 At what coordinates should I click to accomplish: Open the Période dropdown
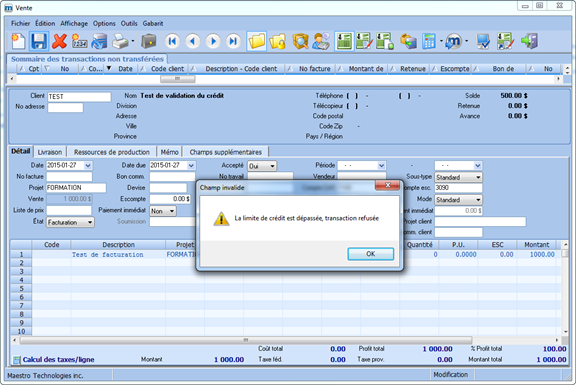pos(381,166)
